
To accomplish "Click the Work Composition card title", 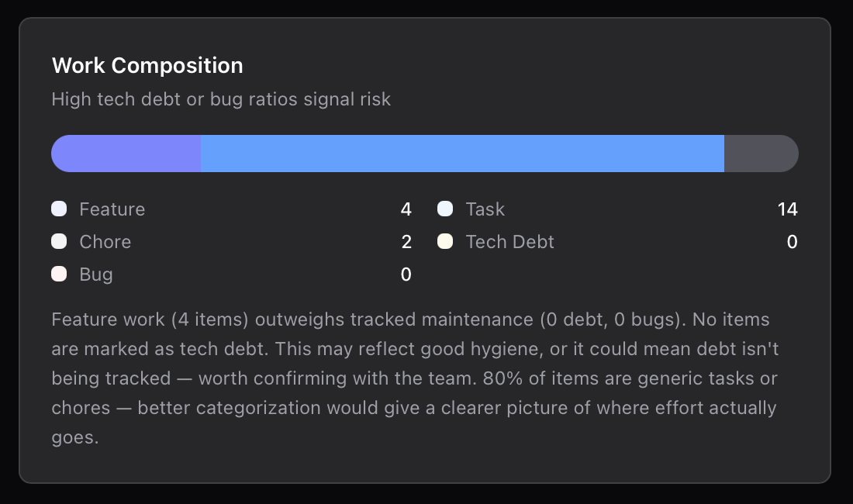I will click(x=147, y=65).
